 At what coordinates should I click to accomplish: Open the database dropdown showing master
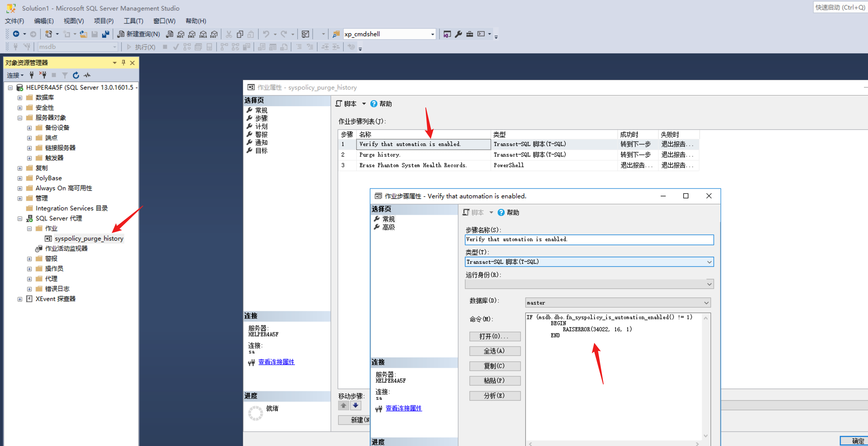click(x=706, y=303)
